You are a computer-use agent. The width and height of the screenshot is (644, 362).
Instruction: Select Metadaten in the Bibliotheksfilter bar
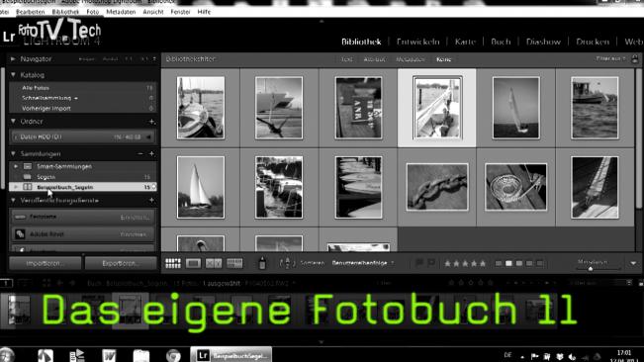[x=410, y=59]
